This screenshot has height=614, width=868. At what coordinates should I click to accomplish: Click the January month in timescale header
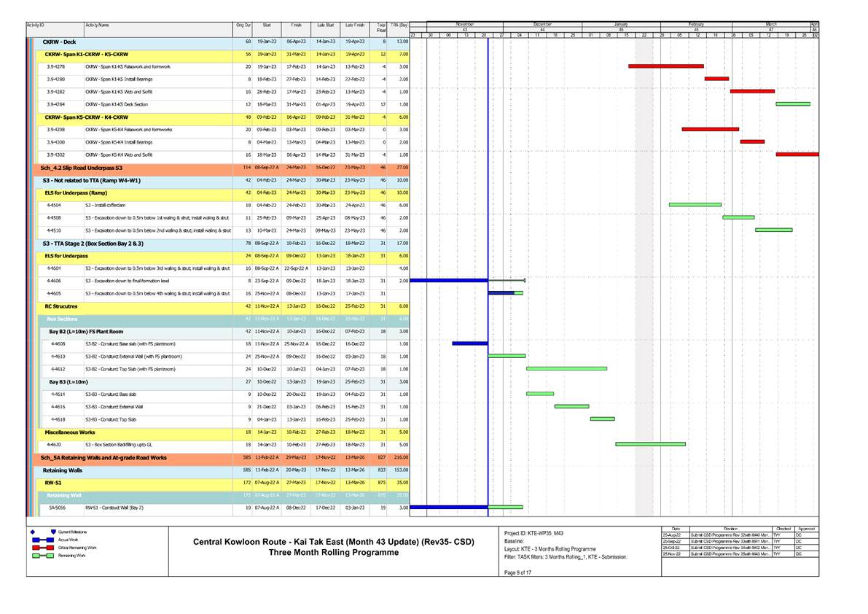pyautogui.click(x=621, y=24)
